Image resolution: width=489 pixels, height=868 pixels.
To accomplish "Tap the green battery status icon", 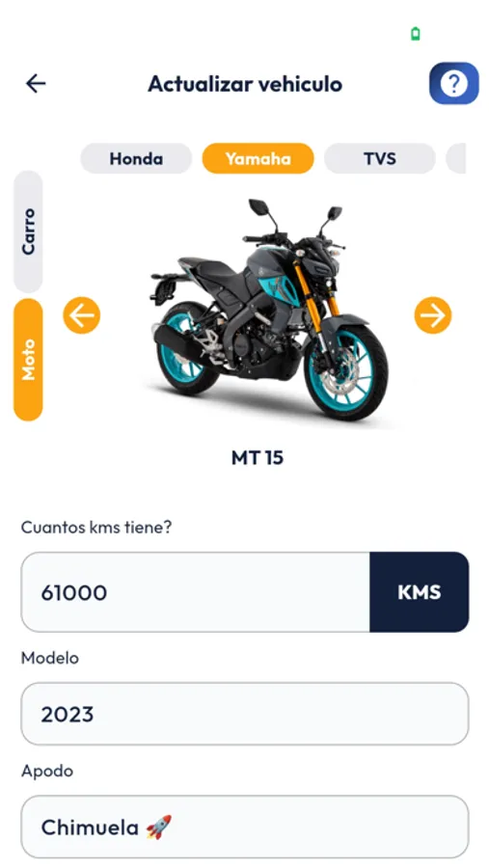I will coord(416,35).
